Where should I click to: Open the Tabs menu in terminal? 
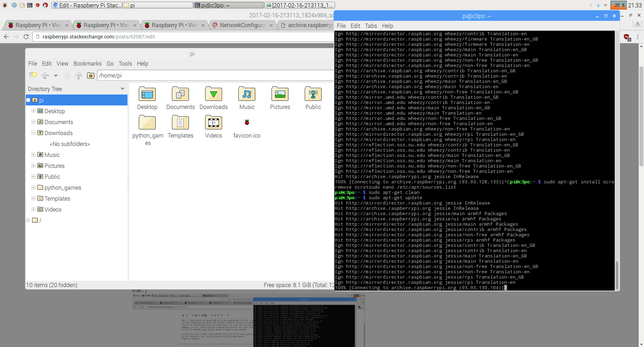click(x=371, y=26)
